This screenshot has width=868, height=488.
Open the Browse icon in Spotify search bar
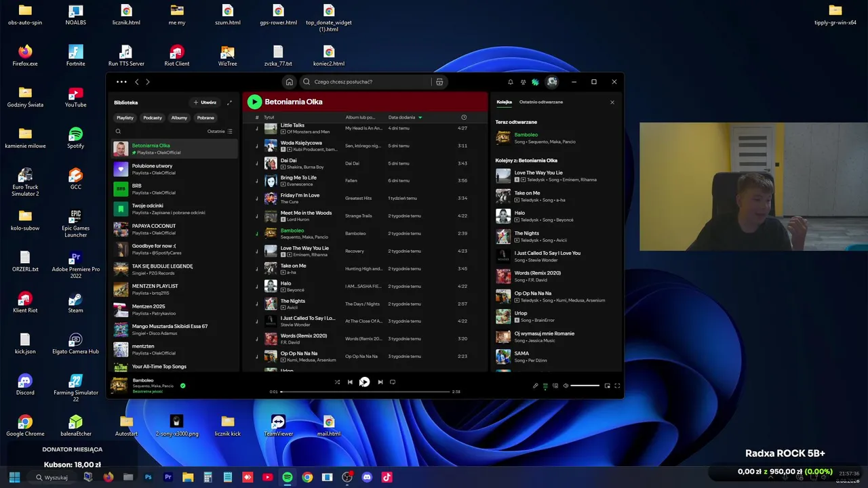coord(439,82)
